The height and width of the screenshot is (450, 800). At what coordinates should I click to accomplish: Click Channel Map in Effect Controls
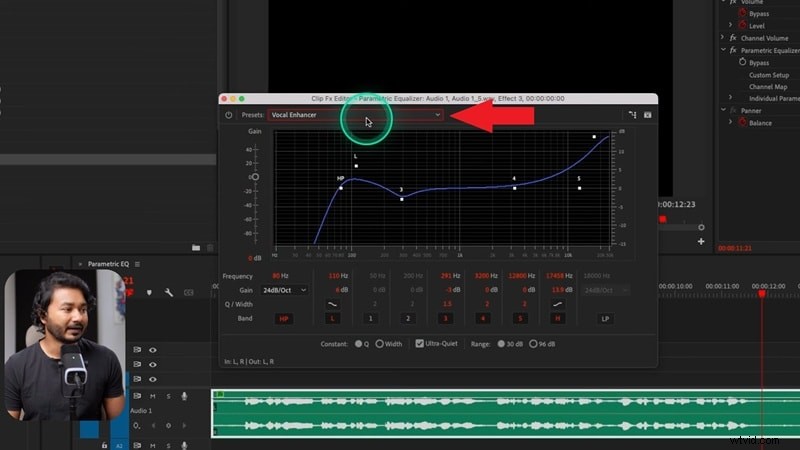point(768,87)
